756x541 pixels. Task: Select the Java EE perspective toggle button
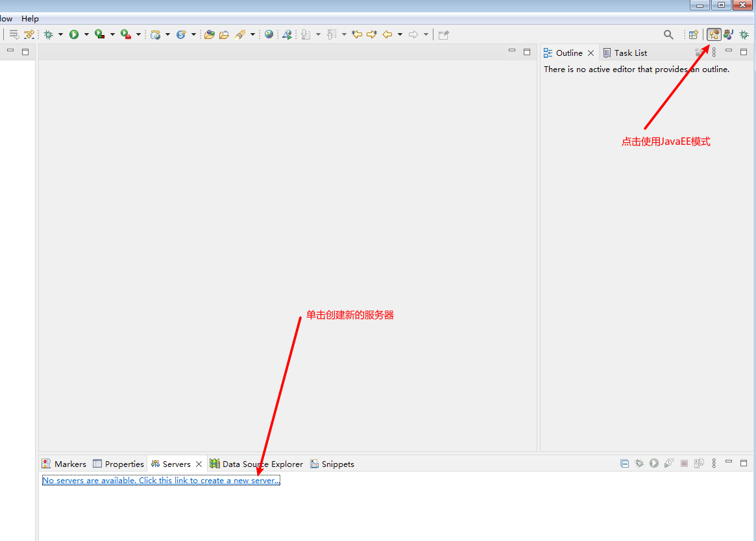point(714,34)
